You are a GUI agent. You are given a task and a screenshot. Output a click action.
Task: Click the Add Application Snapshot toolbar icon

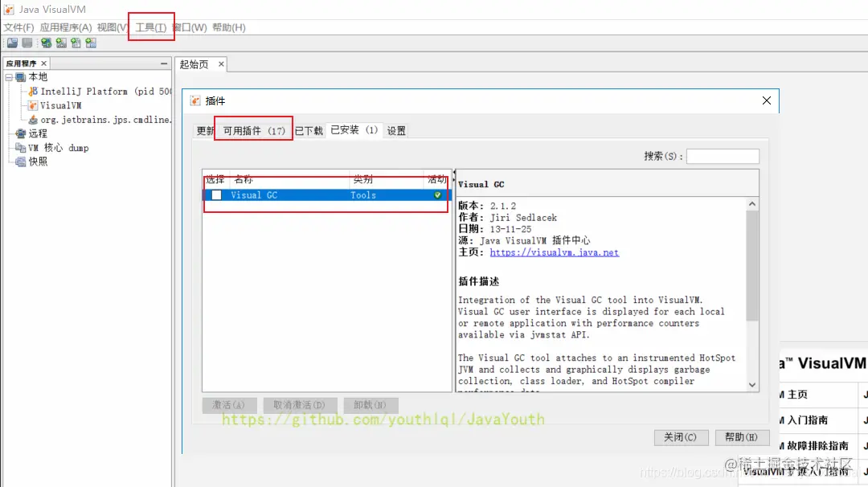[x=91, y=43]
